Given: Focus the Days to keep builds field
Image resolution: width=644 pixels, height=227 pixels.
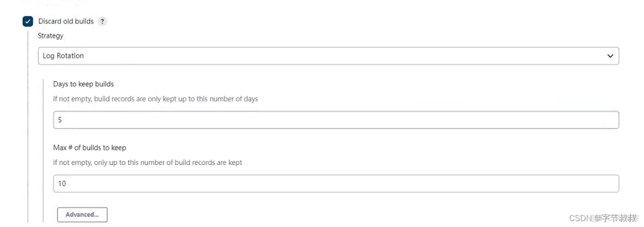Looking at the screenshot, I should point(336,120).
